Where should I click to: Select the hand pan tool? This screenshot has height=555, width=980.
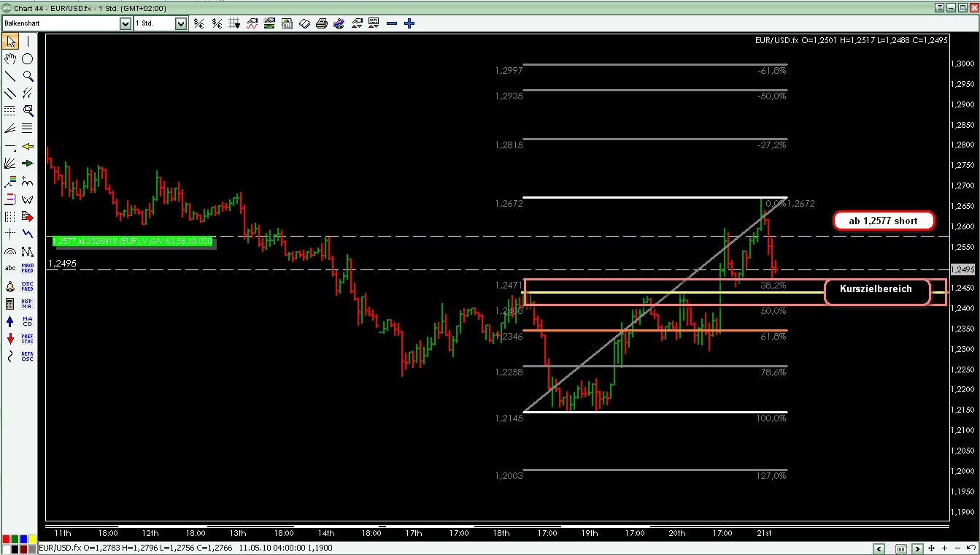[10, 59]
